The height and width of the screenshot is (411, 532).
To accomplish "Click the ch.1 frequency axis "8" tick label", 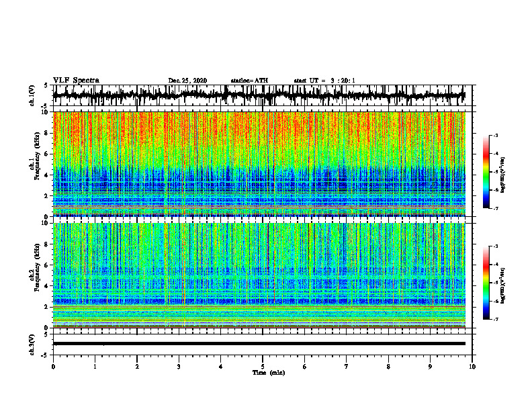I will click(x=46, y=133).
